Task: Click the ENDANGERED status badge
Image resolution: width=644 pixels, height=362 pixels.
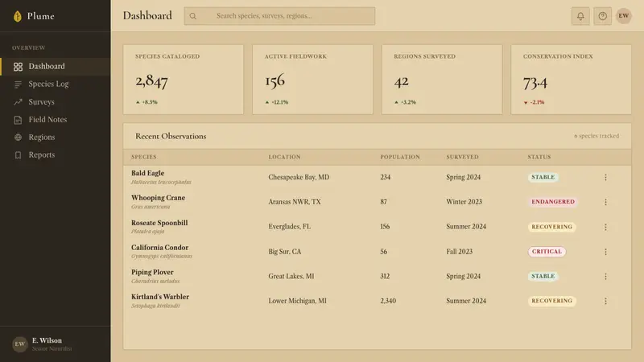Action: click(553, 202)
